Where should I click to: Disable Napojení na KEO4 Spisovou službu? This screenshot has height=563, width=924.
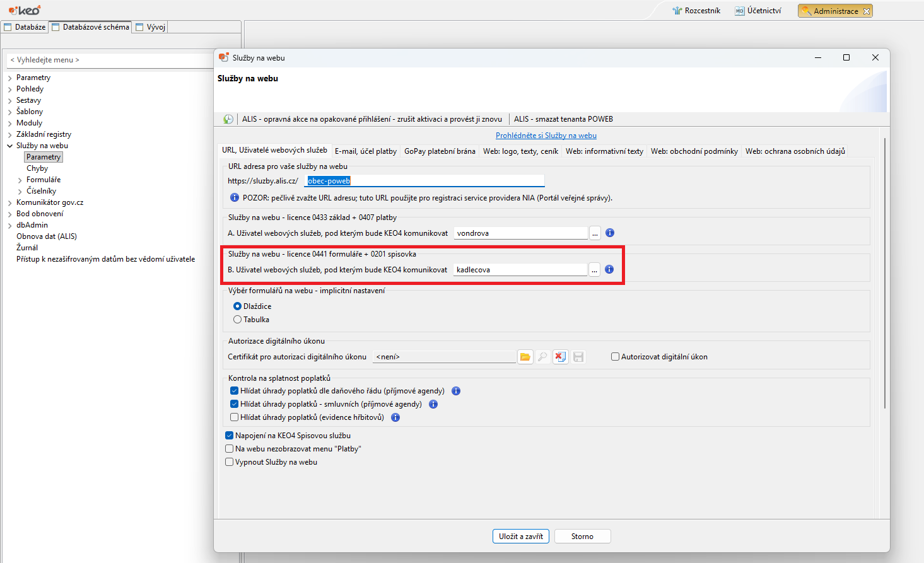coord(230,435)
